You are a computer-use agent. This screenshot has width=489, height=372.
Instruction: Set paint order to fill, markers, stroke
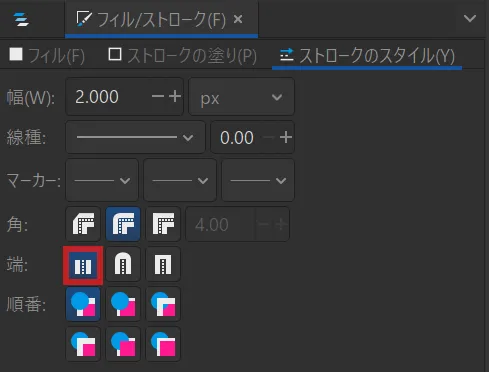click(163, 304)
